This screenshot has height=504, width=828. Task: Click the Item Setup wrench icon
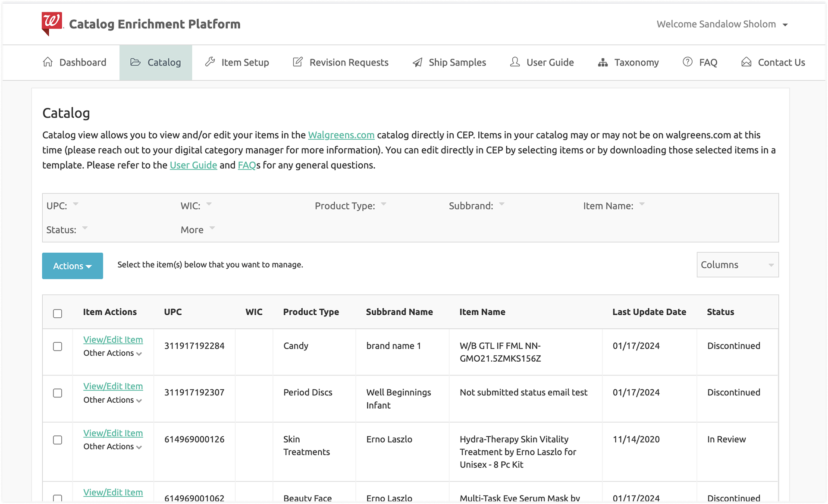pyautogui.click(x=210, y=62)
